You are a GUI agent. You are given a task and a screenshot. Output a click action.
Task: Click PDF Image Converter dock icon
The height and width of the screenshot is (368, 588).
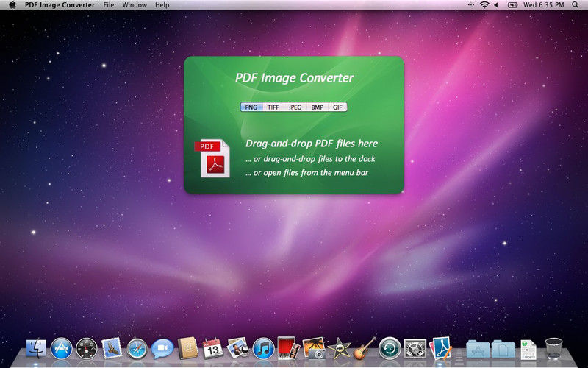(x=440, y=347)
